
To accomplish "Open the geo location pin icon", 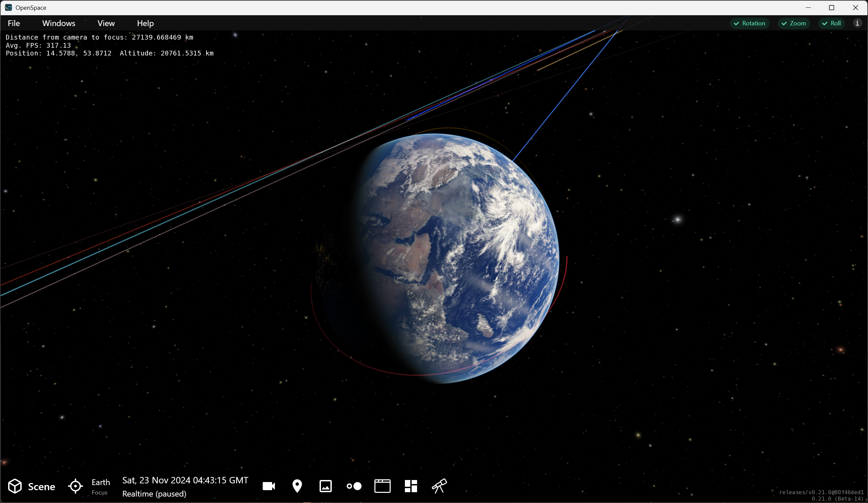I will tap(297, 486).
